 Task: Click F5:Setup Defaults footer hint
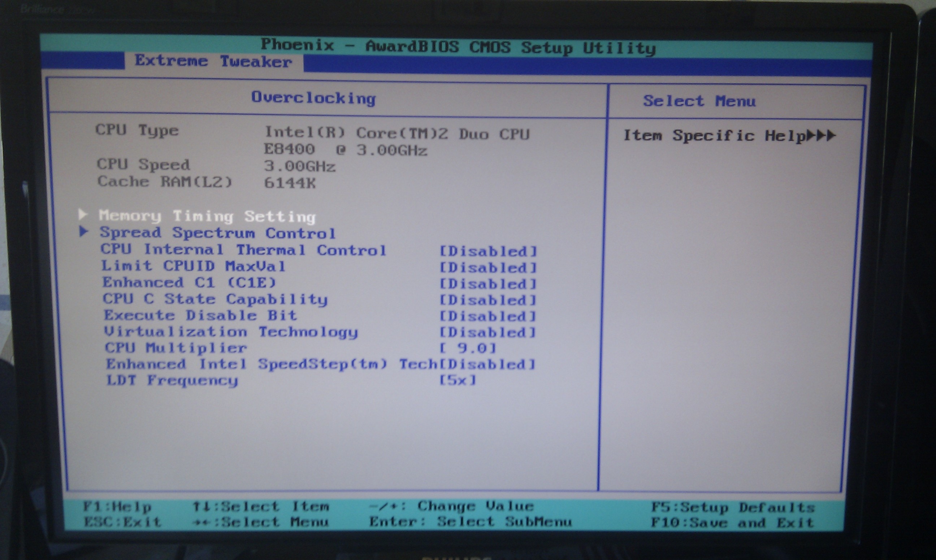[732, 508]
